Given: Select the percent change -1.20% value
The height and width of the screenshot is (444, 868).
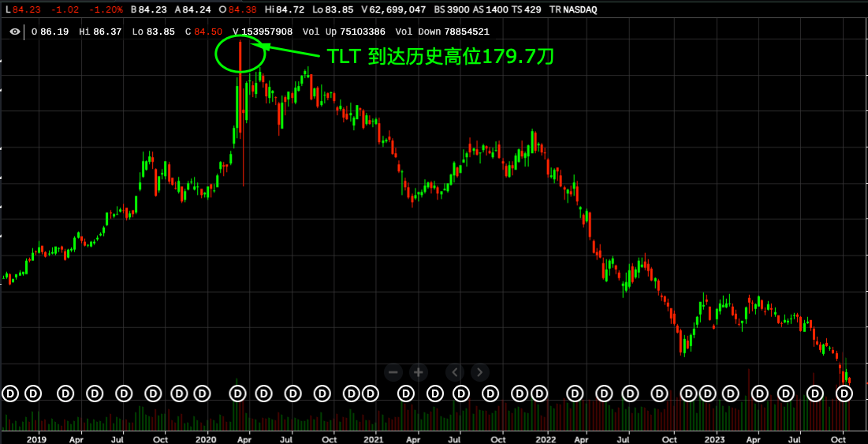Looking at the screenshot, I should [105, 9].
